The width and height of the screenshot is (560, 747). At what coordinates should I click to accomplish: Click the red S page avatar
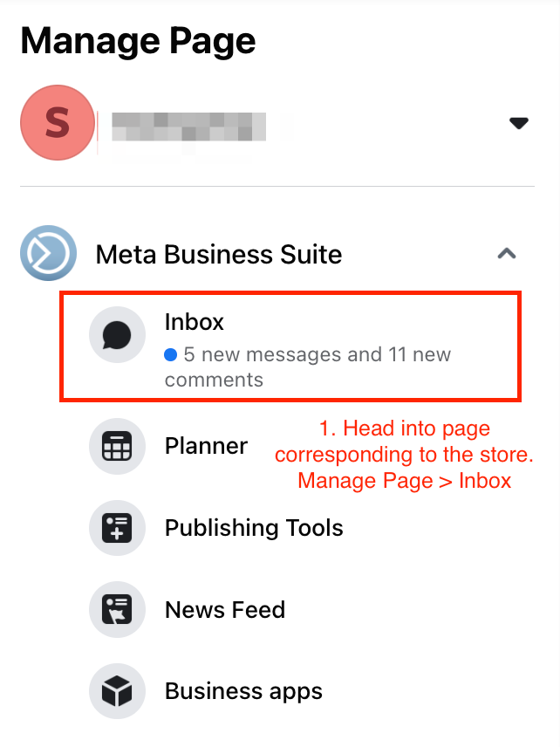coord(58,122)
